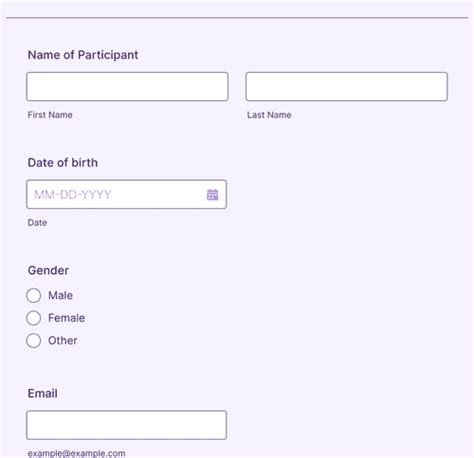This screenshot has width=474, height=458.
Task: Click the example@example.com hint text
Action: [77, 454]
